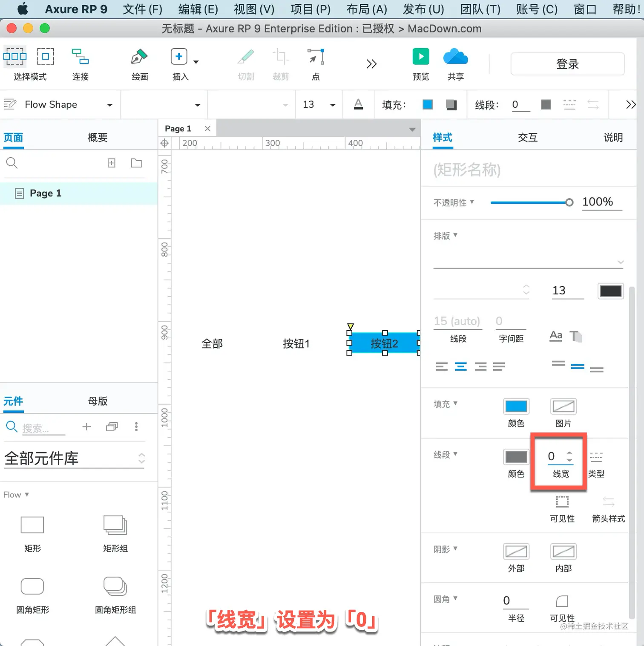Image resolution: width=644 pixels, height=646 pixels.
Task: Click the 外部 outer shadow box
Action: tap(516, 551)
